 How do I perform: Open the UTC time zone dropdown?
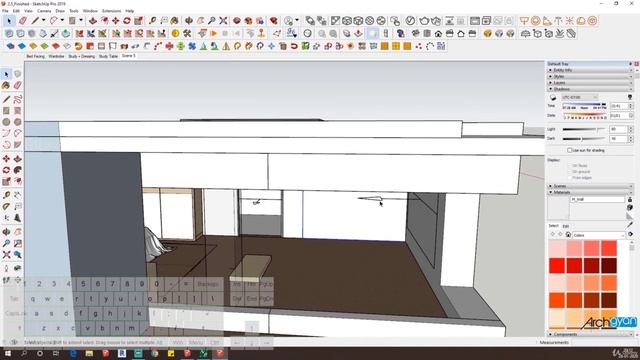tap(580, 97)
